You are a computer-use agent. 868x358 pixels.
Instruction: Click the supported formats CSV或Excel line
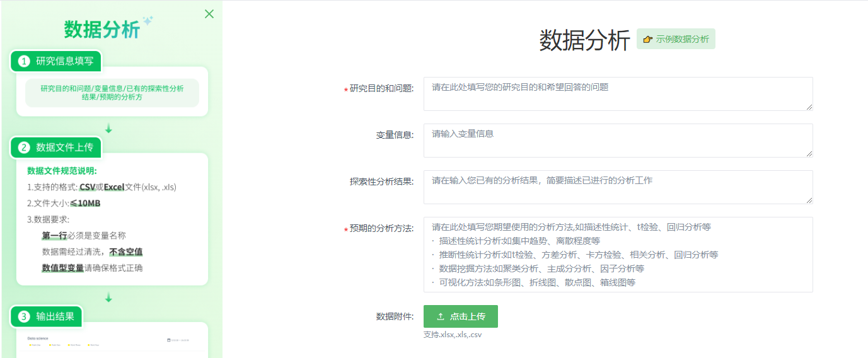101,187
